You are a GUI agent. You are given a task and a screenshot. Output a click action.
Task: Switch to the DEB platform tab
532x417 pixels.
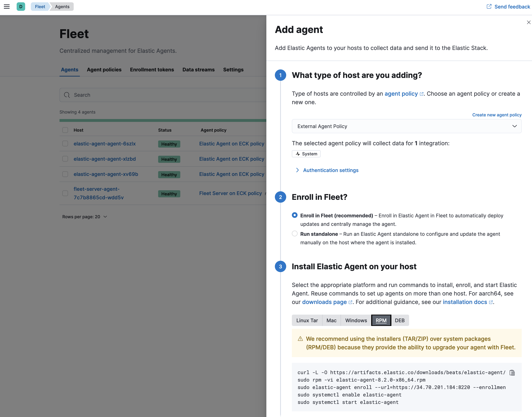point(400,320)
